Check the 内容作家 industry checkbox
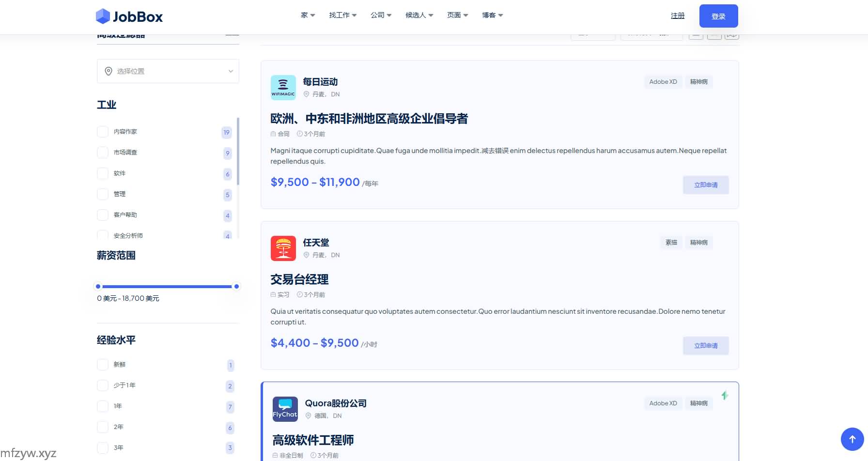The image size is (868, 461). click(103, 132)
